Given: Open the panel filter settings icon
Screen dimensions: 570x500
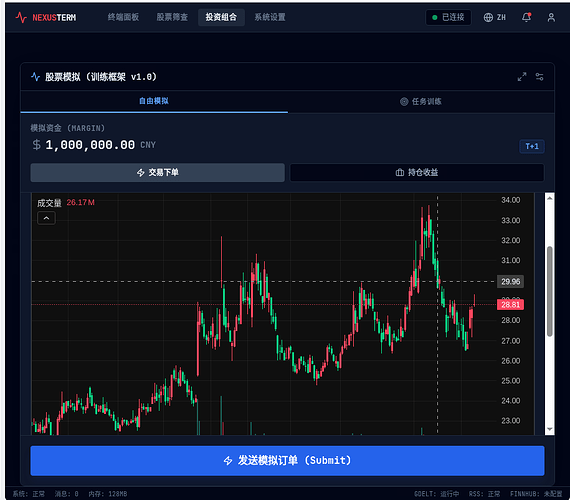Looking at the screenshot, I should pyautogui.click(x=539, y=77).
